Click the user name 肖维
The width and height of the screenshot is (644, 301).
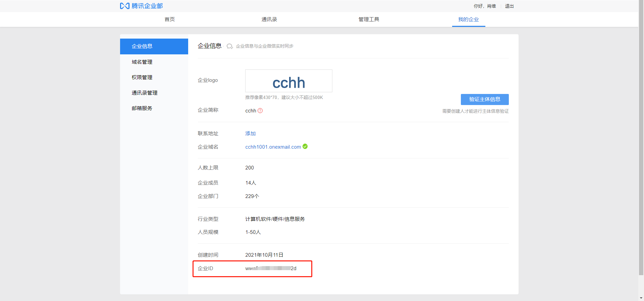pos(491,6)
